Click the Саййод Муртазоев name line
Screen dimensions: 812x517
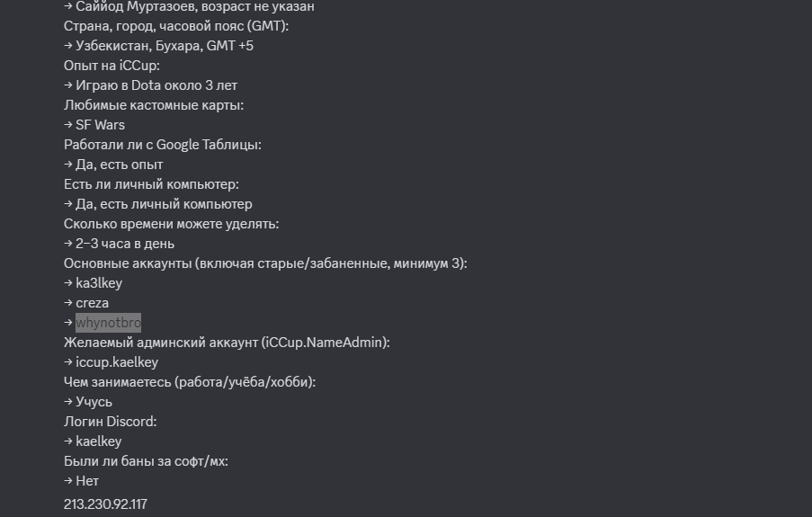click(189, 6)
